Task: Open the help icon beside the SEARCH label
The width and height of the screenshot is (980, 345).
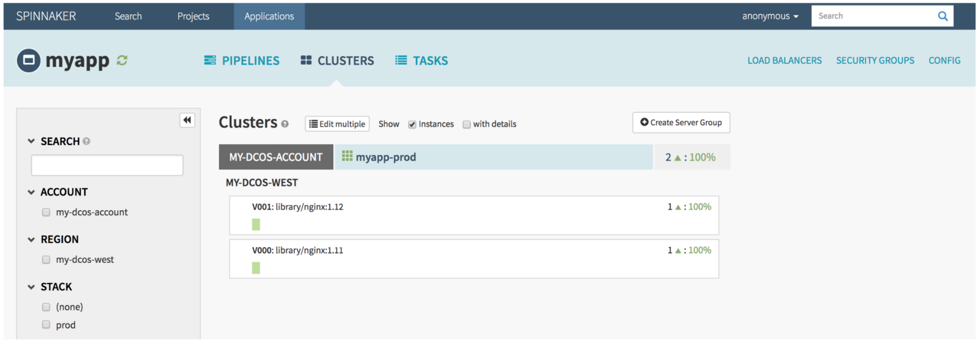Action: tap(86, 141)
